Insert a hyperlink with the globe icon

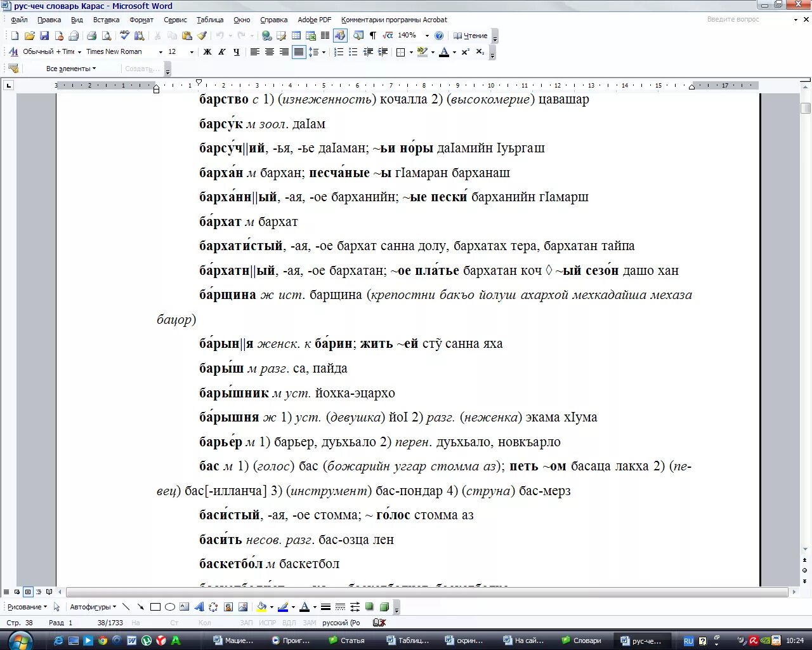pos(267,36)
